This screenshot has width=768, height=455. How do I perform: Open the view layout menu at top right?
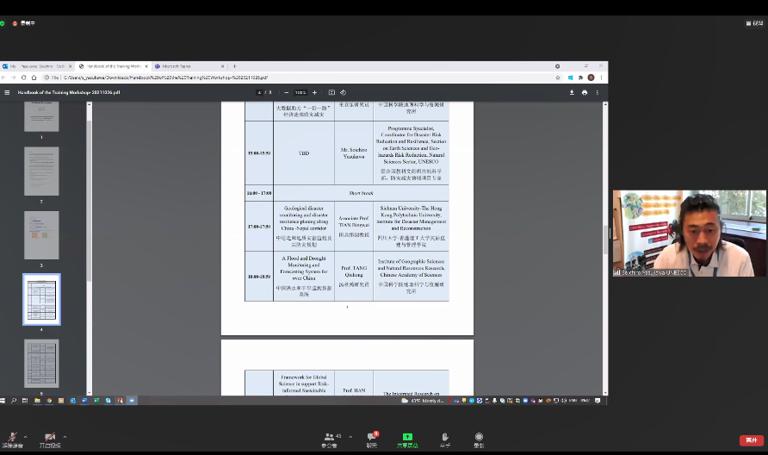point(755,23)
